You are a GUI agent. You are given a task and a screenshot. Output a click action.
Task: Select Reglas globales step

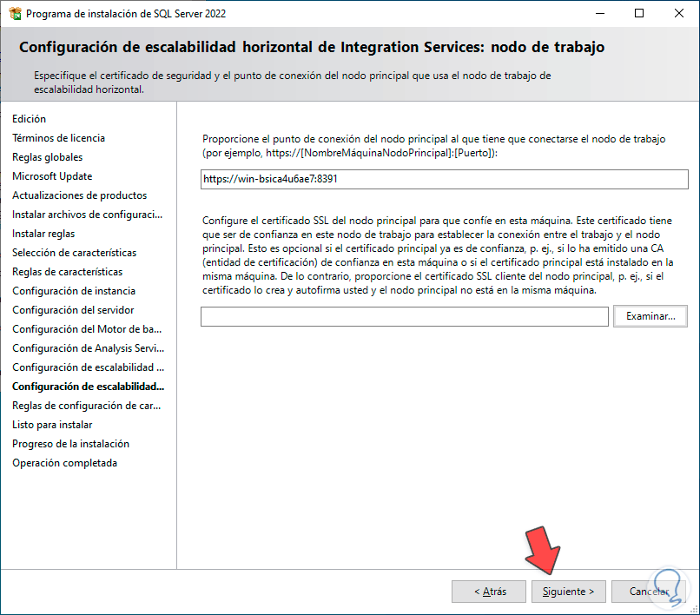click(x=47, y=157)
